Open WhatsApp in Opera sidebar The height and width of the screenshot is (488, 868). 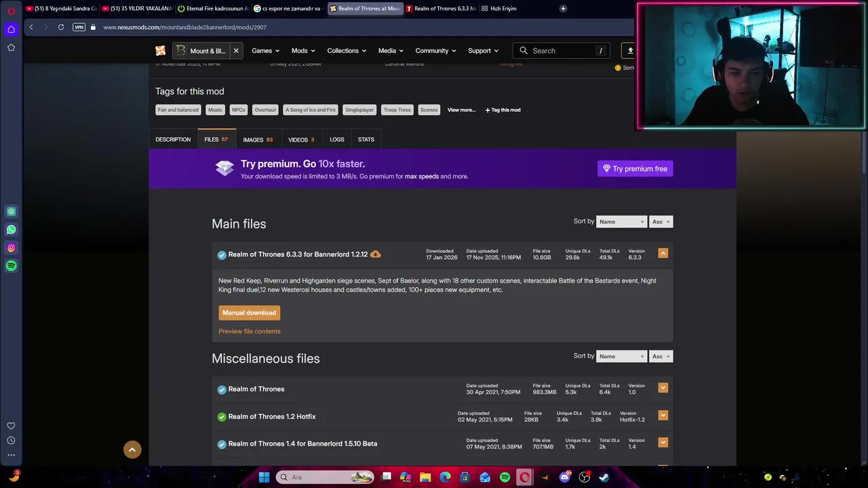(11, 230)
